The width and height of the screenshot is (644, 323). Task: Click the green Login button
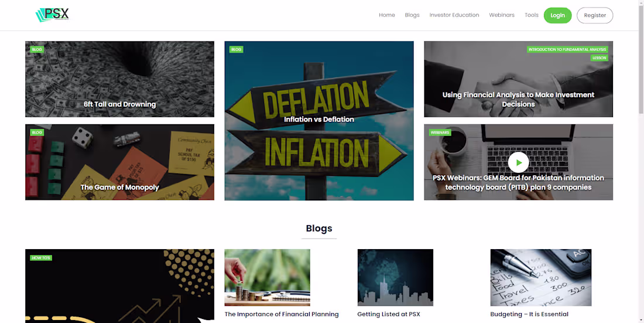558,15
